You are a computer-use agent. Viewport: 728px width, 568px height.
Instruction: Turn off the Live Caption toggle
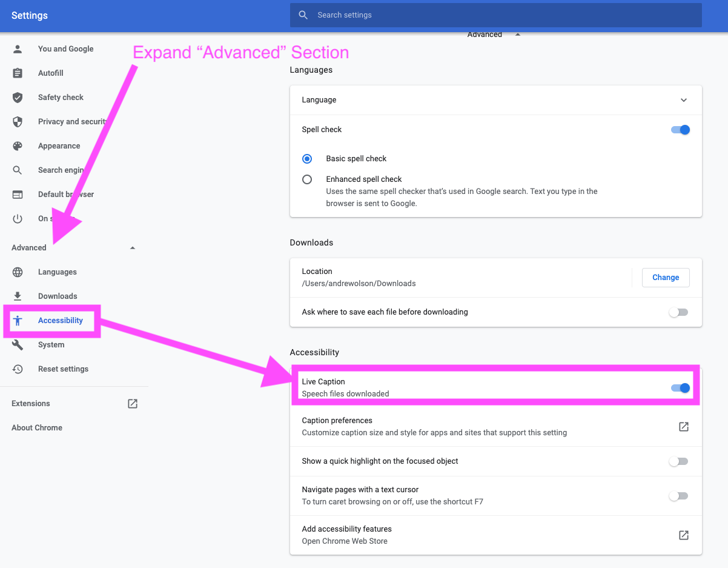[x=680, y=388]
